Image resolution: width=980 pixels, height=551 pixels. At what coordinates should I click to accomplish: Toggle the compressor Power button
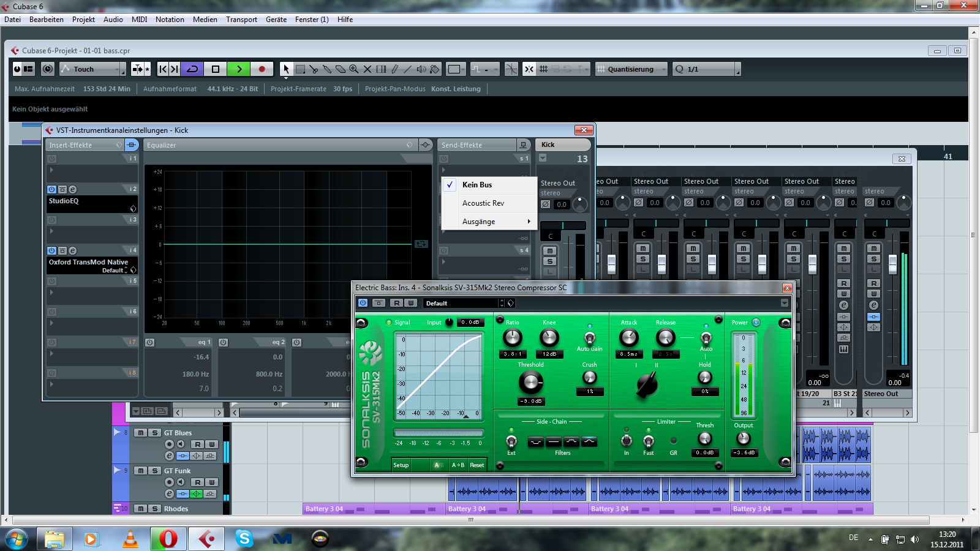(x=756, y=323)
